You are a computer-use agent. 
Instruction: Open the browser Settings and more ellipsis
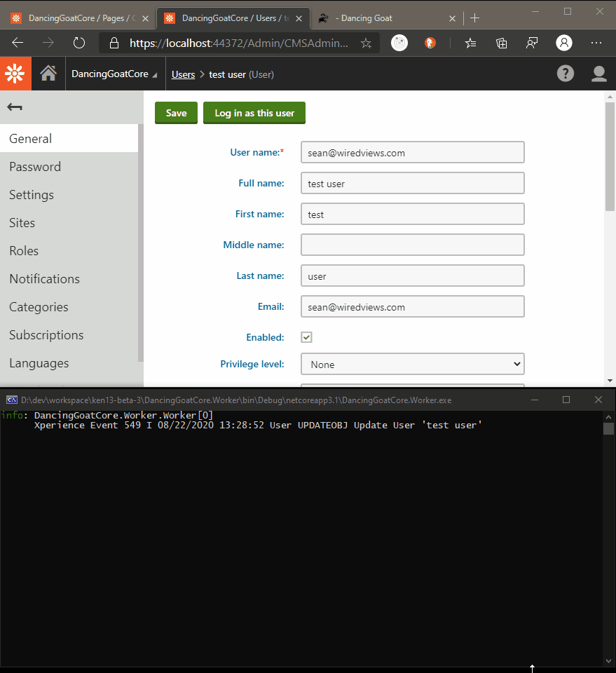(x=596, y=43)
